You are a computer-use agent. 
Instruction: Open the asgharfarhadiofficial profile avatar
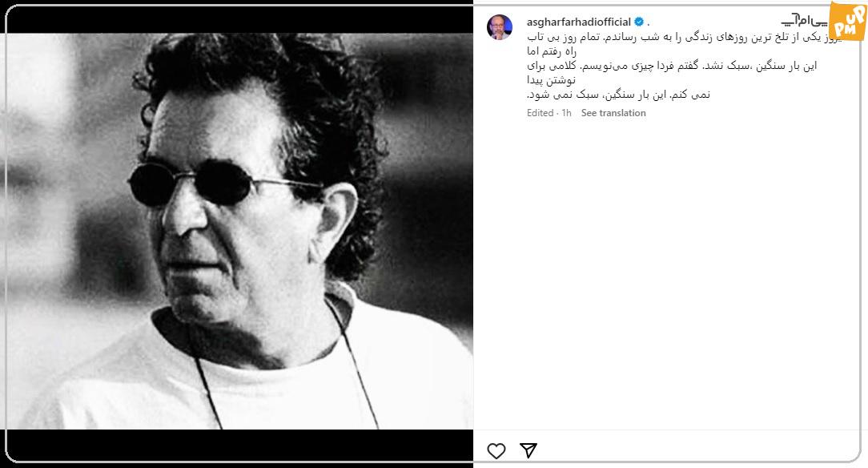click(500, 27)
